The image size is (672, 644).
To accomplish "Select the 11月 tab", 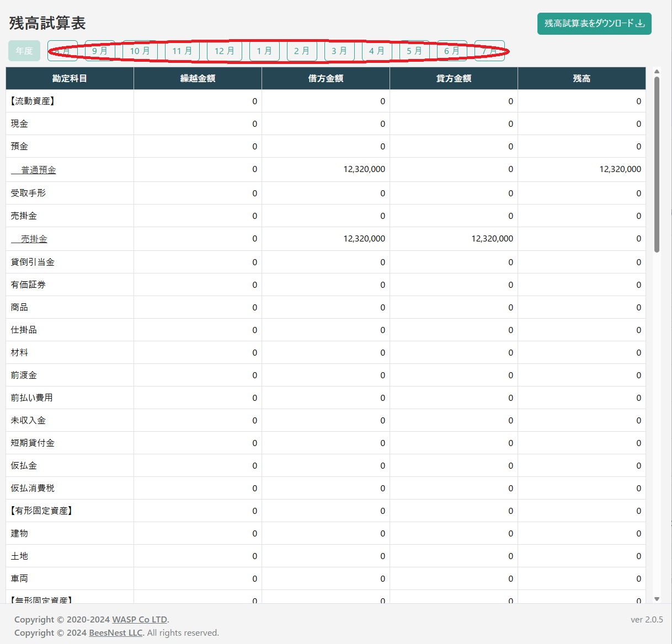I will [182, 51].
